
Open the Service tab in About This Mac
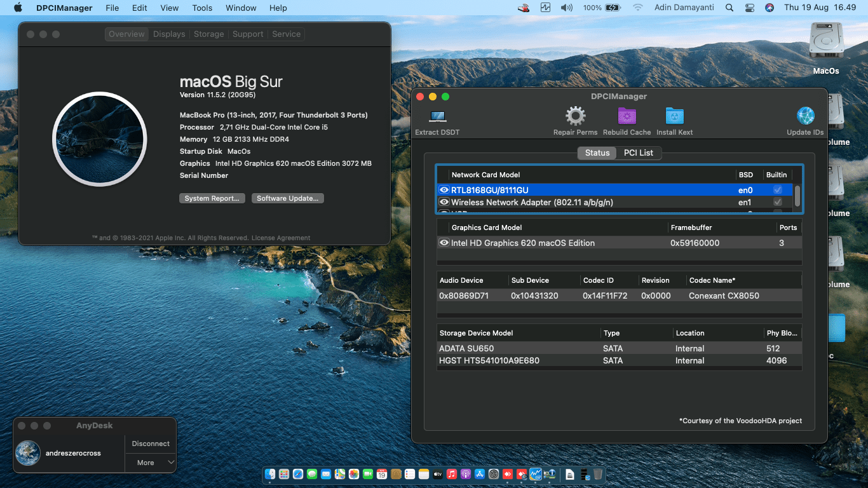point(286,34)
